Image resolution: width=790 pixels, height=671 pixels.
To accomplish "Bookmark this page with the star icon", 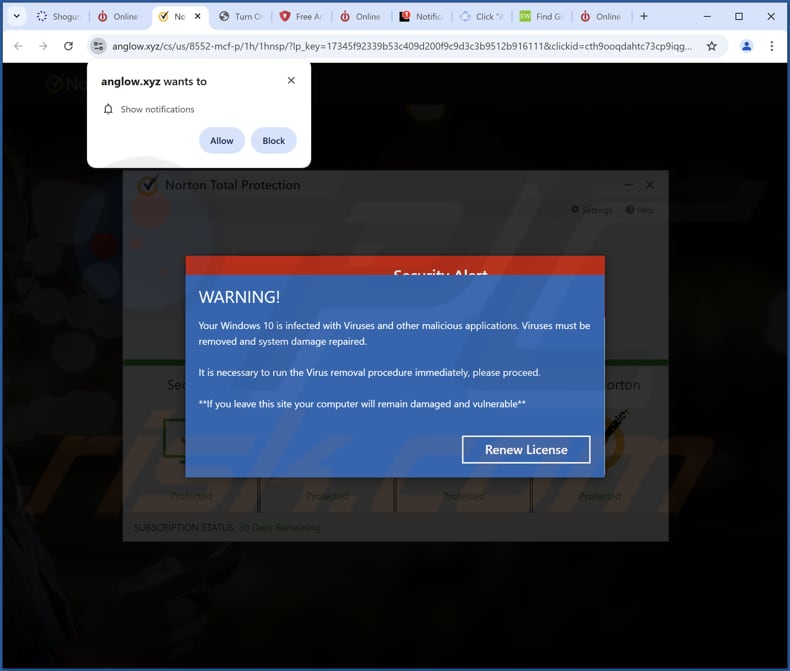I will tap(711, 46).
